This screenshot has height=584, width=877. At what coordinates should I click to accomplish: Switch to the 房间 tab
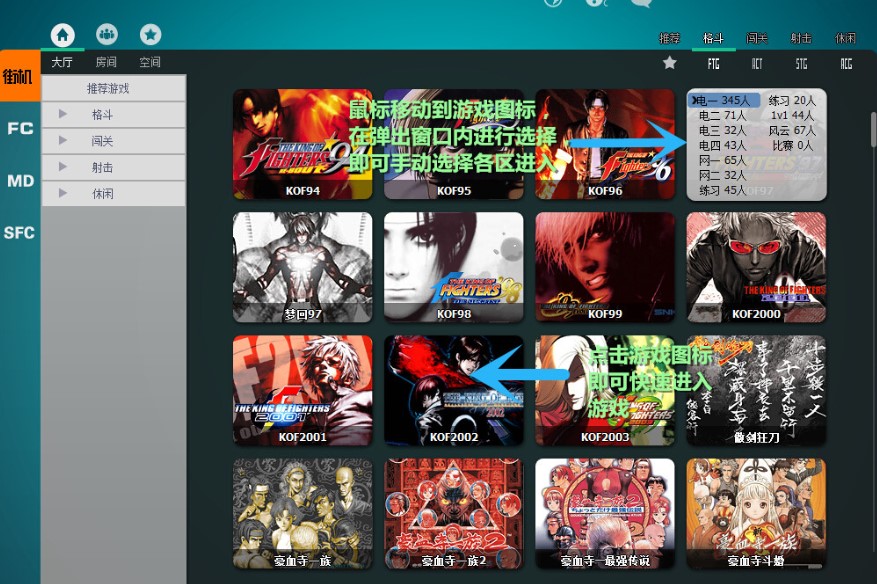tap(106, 62)
